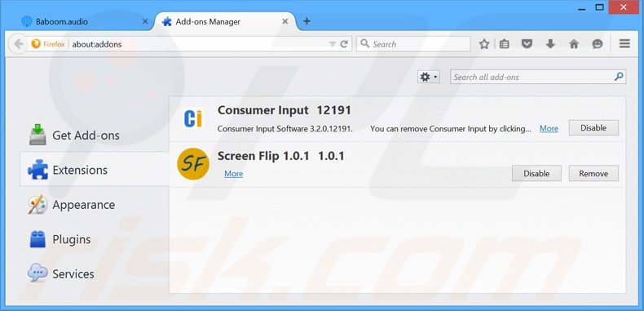This screenshot has height=311, width=644.
Task: Select the Consumer Input 12191 title
Action: pos(285,110)
